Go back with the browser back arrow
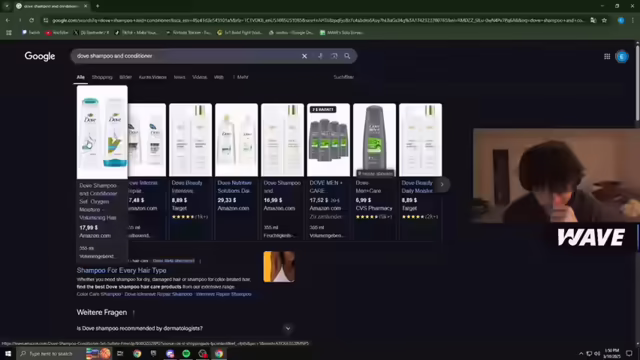 8,20
